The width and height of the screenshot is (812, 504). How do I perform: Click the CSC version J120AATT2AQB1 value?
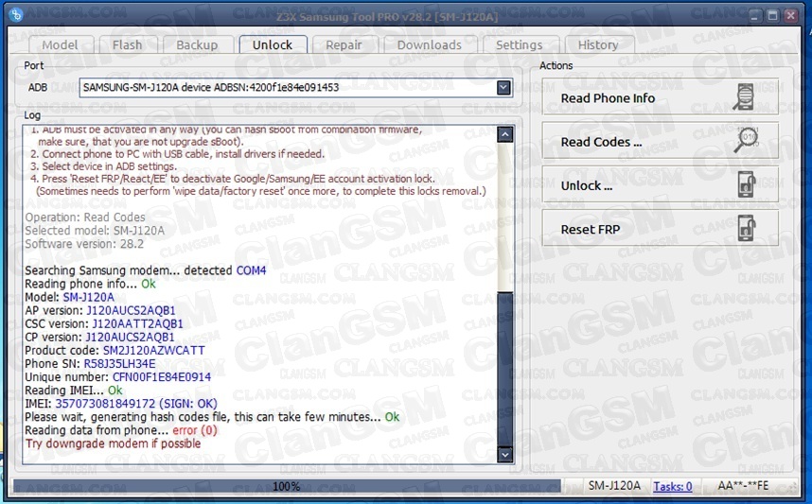point(138,324)
